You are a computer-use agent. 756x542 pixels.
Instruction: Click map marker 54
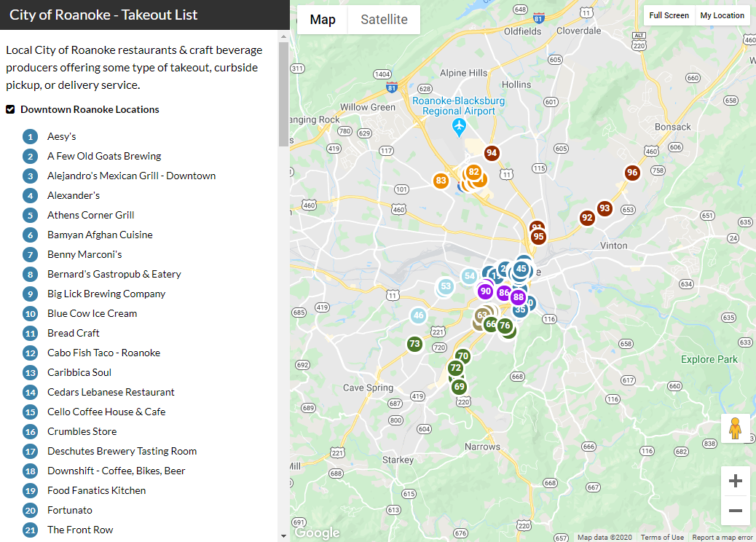coord(469,276)
